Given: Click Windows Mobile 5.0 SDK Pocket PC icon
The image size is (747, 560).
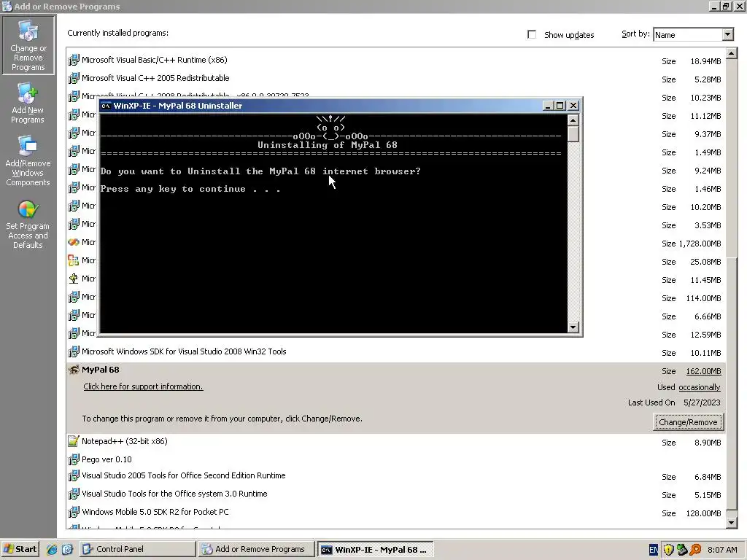Looking at the screenshot, I should 74,513.
